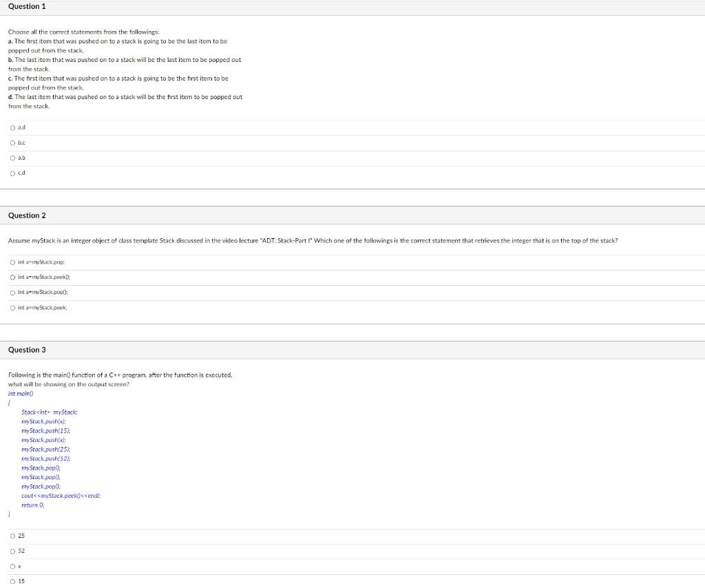Click the Question 3 header

(27, 349)
